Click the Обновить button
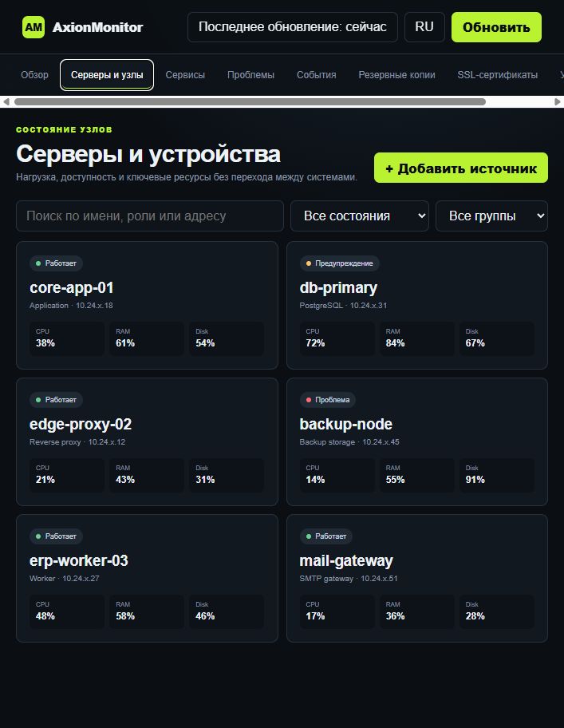 pos(496,27)
